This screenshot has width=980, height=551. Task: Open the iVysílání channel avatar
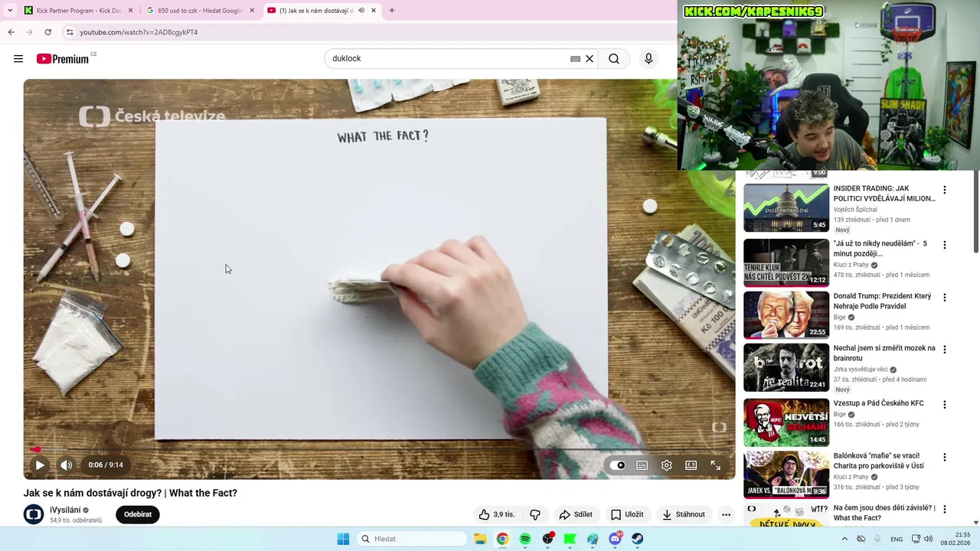34,514
